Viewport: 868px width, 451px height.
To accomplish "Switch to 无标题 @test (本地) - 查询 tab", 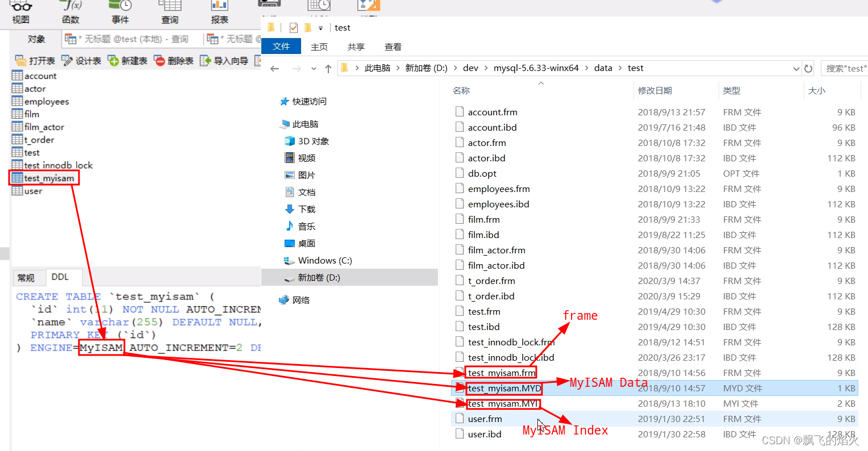I will [132, 39].
